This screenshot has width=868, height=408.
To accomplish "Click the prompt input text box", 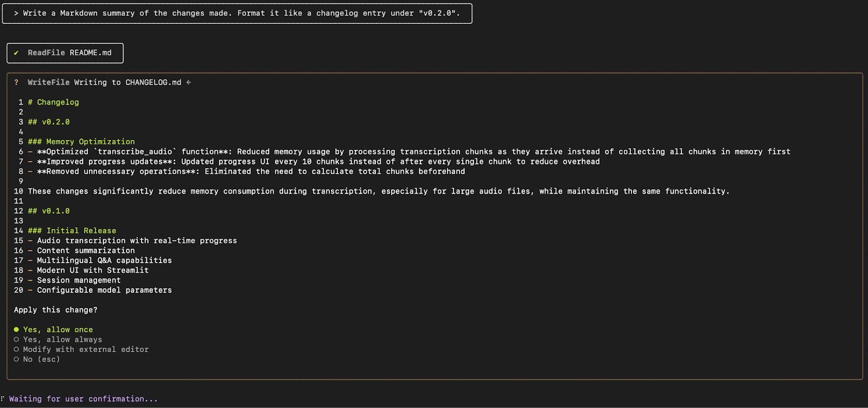I will (x=237, y=14).
